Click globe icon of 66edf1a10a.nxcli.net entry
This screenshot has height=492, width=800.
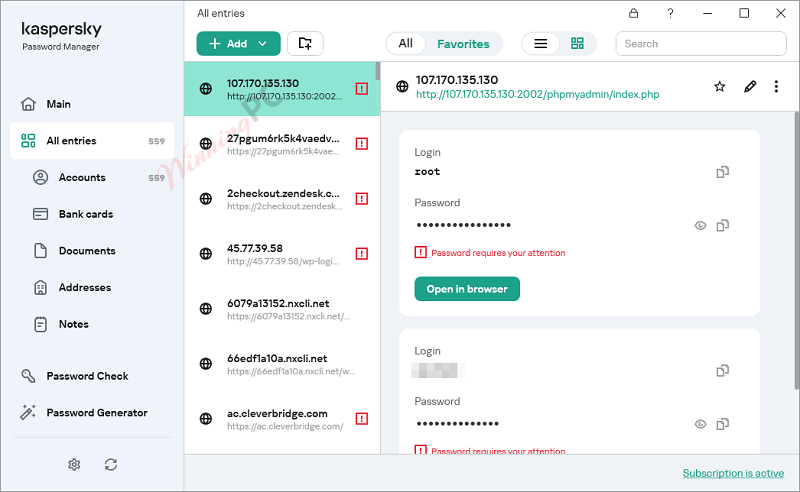click(206, 364)
